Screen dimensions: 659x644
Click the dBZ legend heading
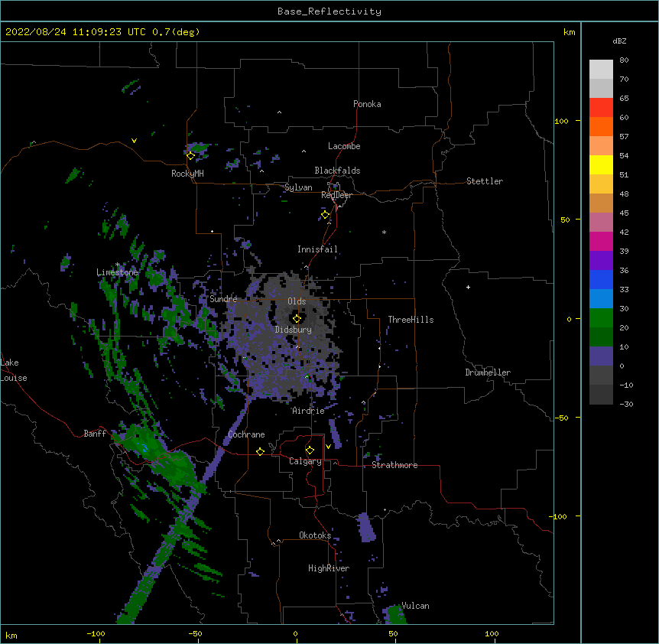point(619,41)
